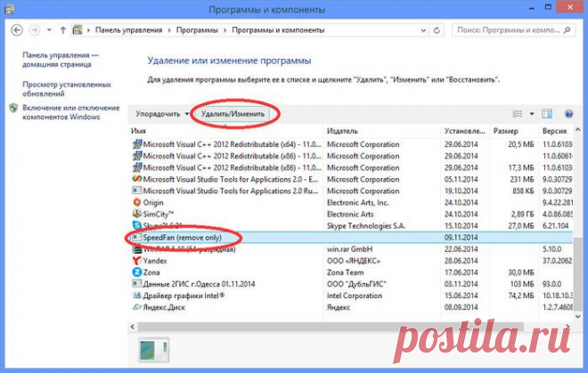Screen dimensions: 588x373
Task: Click the 'Удалить/Изменить' button
Action: click(x=233, y=114)
